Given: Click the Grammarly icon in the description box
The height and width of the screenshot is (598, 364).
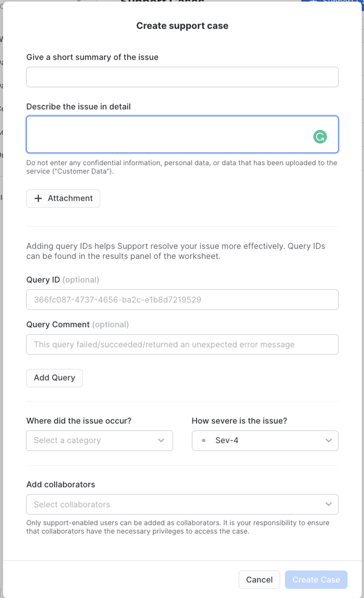Looking at the screenshot, I should click(x=320, y=136).
